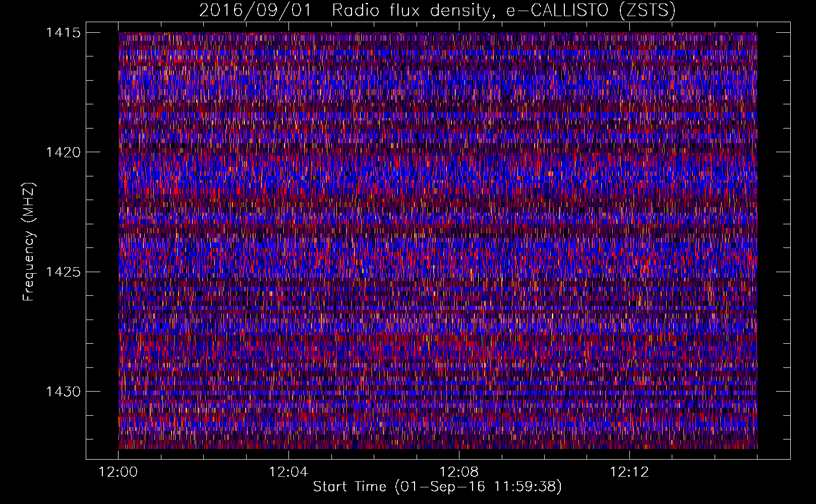Click the 12:08 time tick label
This screenshot has height=504, width=816.
[x=459, y=472]
